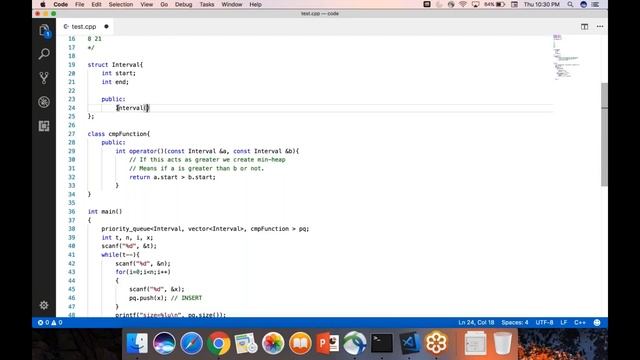Click the battery status in menu bar
Screen dimensions: 640x360
point(495,4)
